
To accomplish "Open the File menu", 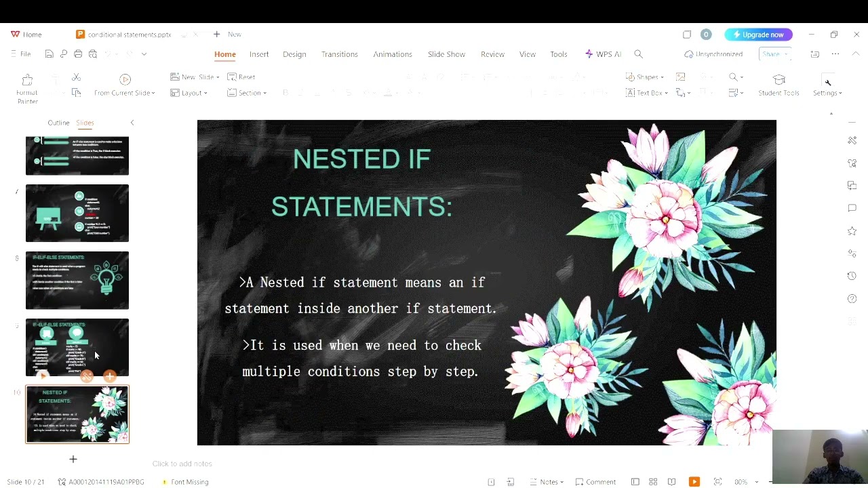I will pos(21,54).
